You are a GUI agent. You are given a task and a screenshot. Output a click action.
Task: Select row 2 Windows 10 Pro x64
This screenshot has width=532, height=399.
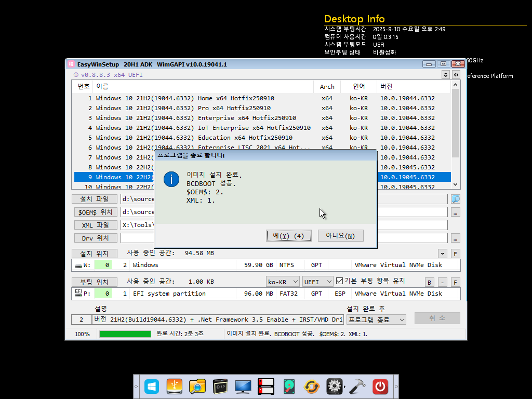click(262, 108)
